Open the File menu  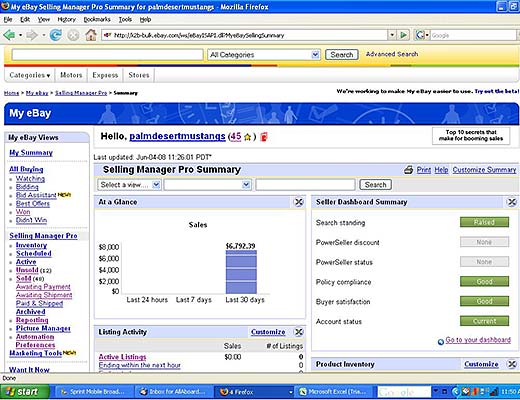tap(8, 20)
